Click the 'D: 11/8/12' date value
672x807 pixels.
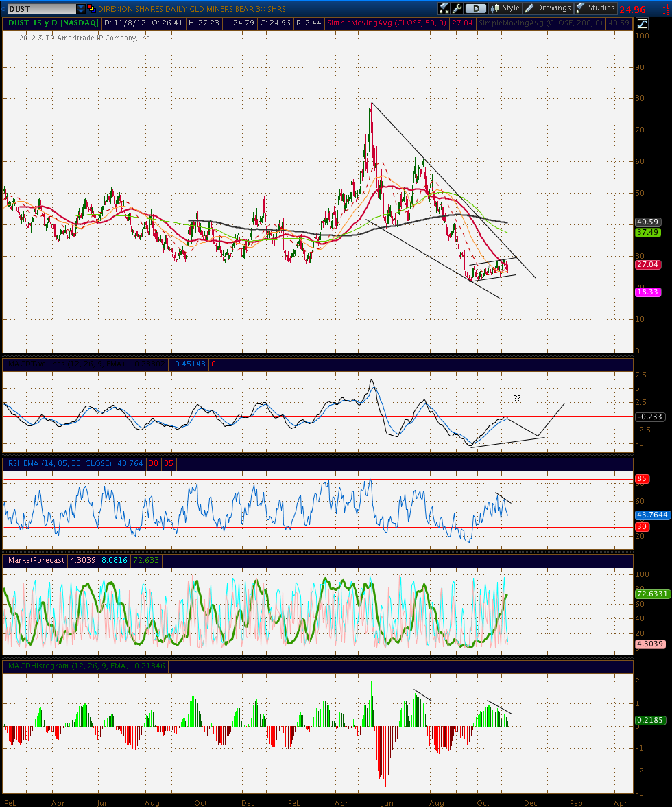pos(125,23)
